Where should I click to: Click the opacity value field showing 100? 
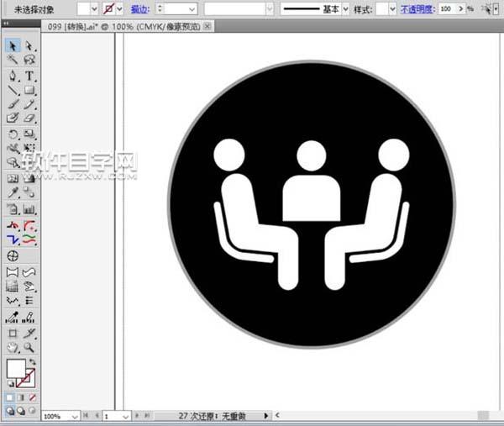pos(447,8)
